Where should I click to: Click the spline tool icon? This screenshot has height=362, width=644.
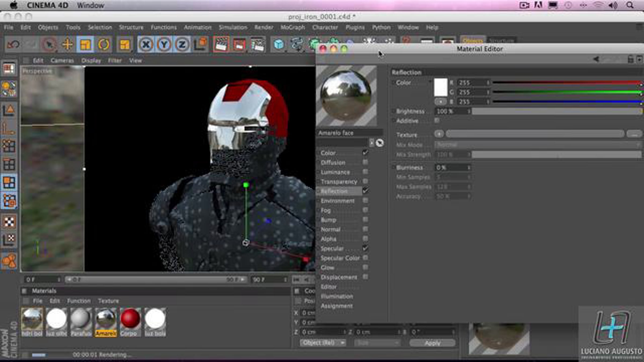[297, 44]
